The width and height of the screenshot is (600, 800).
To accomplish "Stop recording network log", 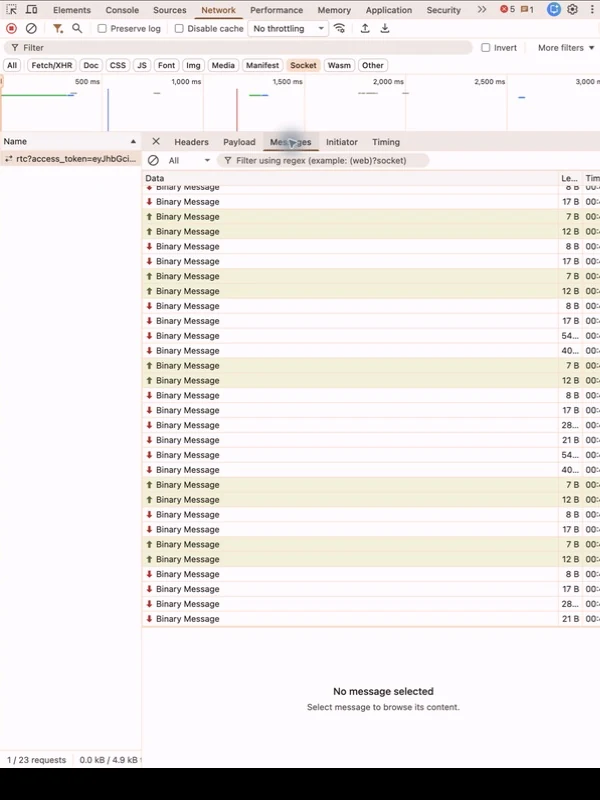I will coord(11,29).
